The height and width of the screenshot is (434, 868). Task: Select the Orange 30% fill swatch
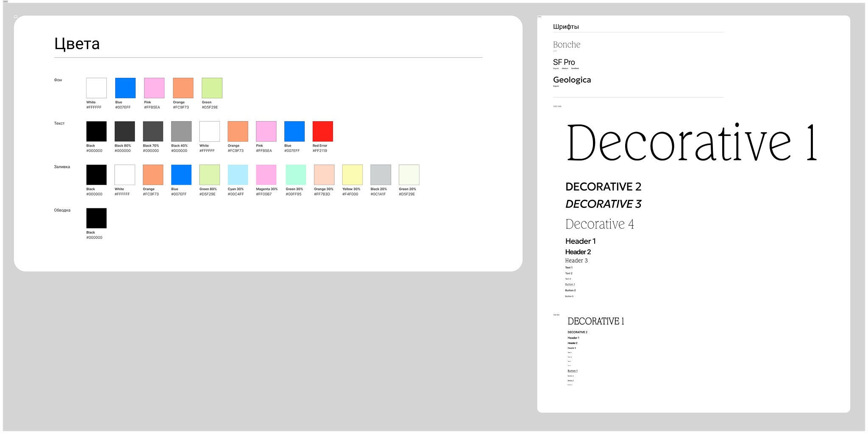(x=324, y=175)
